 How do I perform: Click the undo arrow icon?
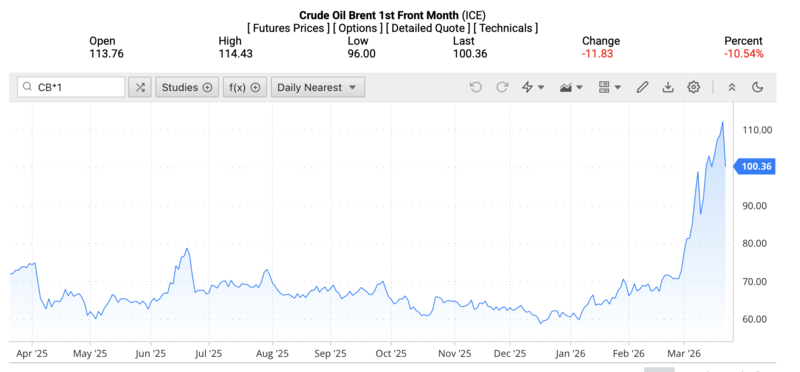pyautogui.click(x=476, y=87)
